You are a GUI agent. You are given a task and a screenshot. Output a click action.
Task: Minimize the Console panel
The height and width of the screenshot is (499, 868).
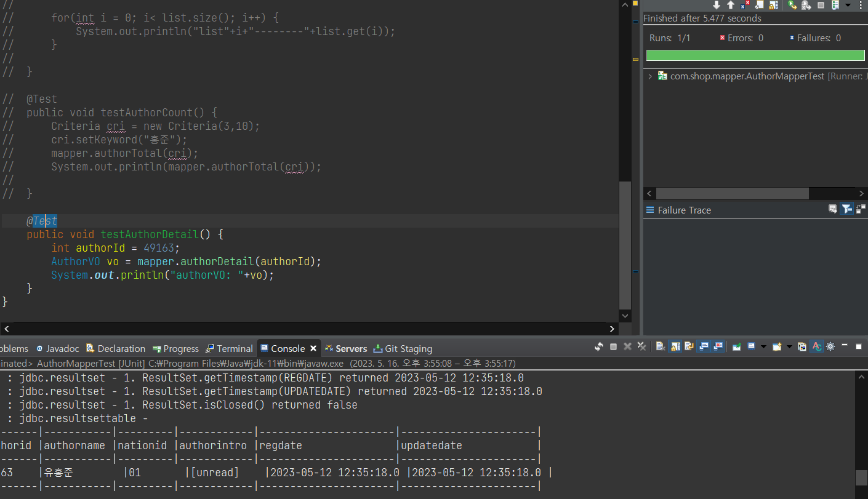[845, 345]
